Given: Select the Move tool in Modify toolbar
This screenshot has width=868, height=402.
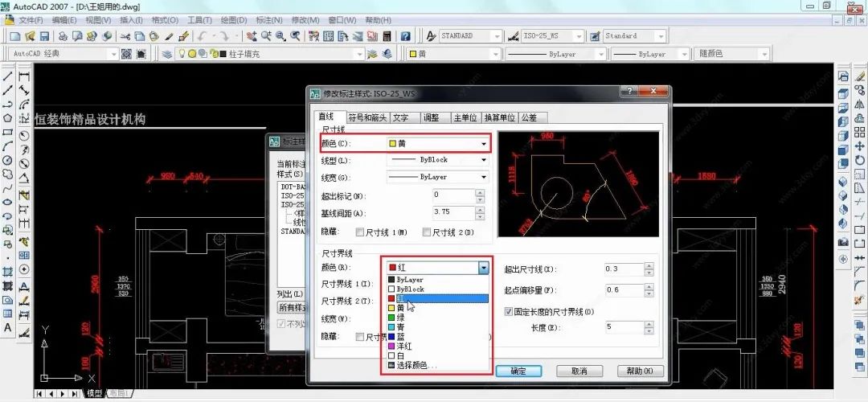Looking at the screenshot, I should (x=860, y=146).
